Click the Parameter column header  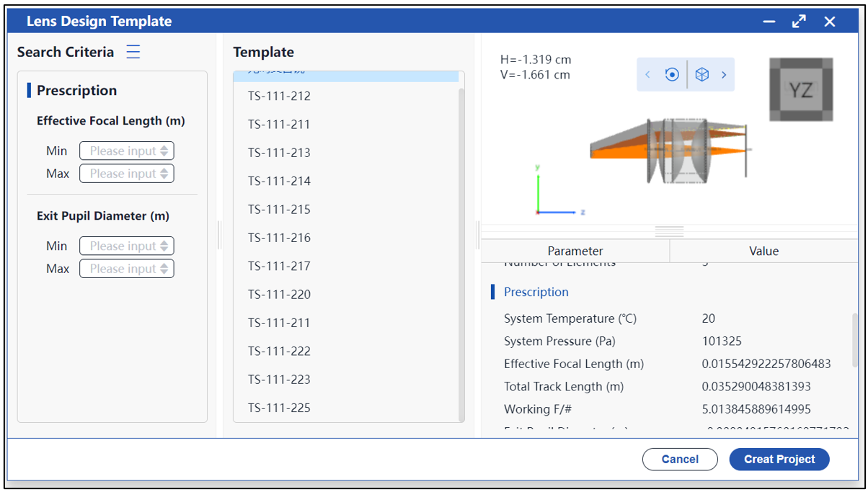click(575, 251)
